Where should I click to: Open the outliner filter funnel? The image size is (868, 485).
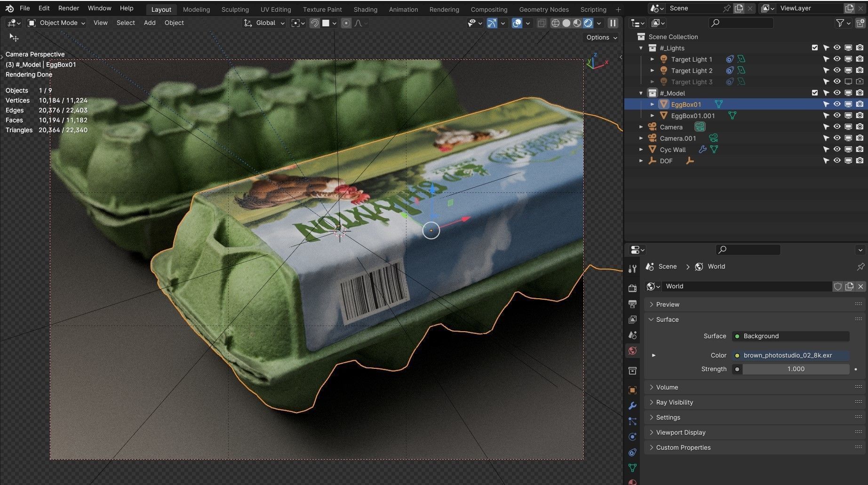pos(840,23)
